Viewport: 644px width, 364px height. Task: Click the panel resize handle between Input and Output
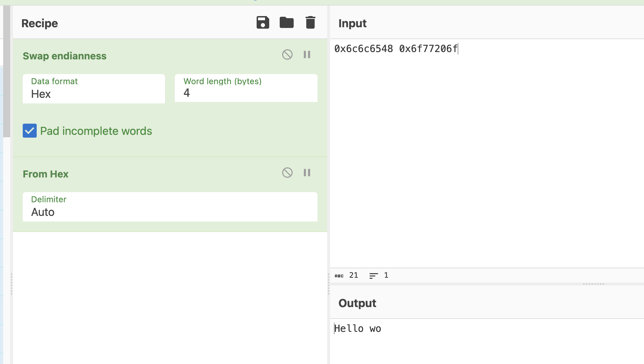[x=593, y=284]
